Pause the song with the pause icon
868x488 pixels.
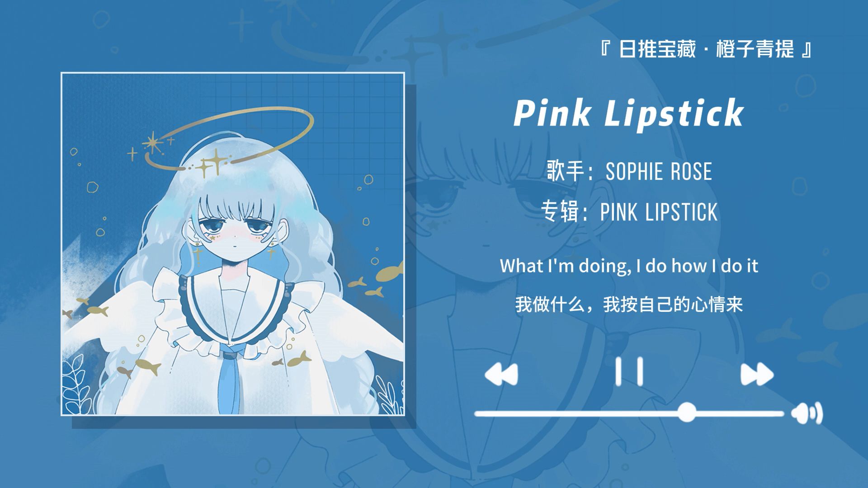[x=629, y=371]
